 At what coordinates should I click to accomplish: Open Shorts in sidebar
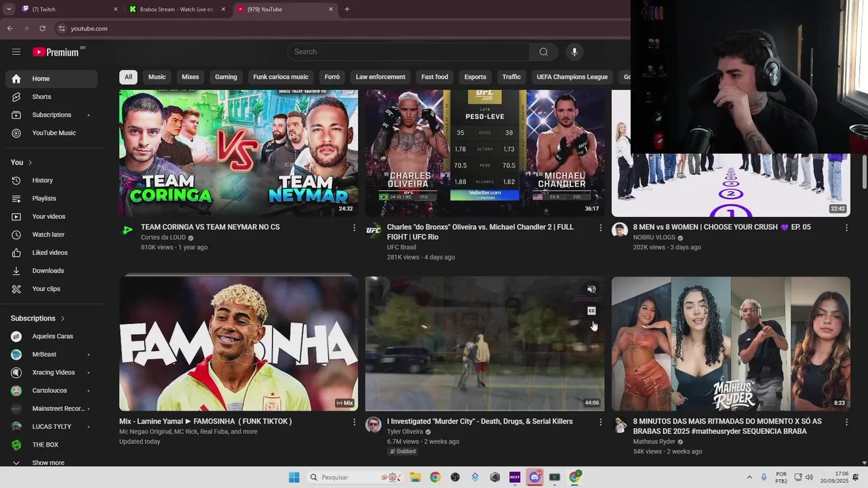[52, 97]
